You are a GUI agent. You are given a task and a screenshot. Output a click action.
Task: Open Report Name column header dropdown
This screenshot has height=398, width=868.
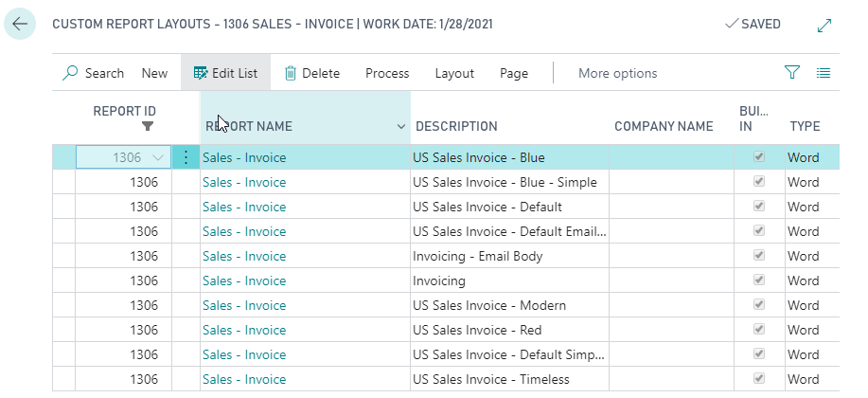coord(401,127)
